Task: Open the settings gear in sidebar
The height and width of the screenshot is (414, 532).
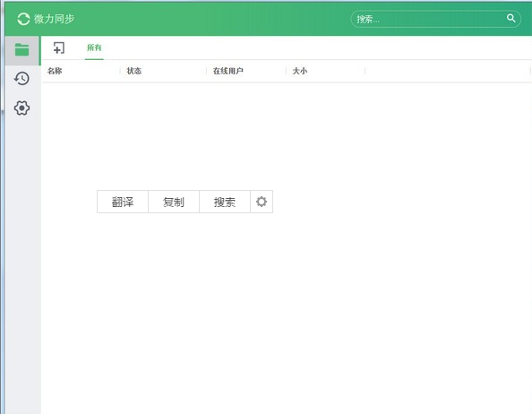Action: [21, 108]
